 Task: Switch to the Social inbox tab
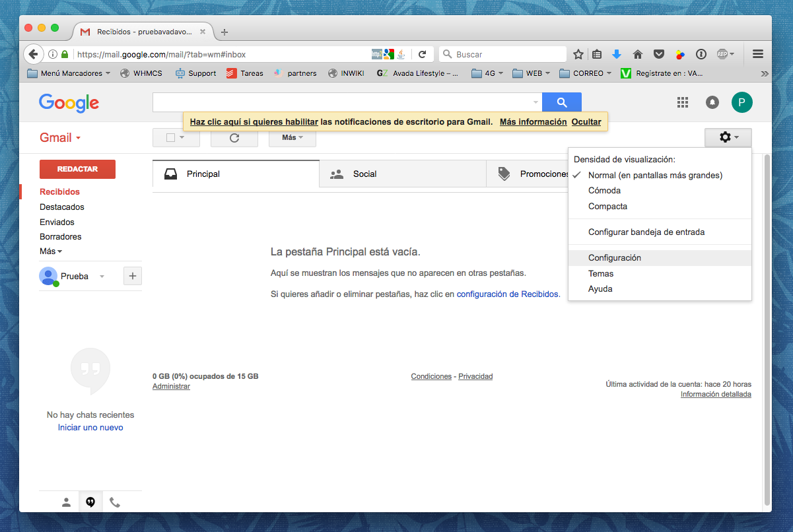[403, 174]
